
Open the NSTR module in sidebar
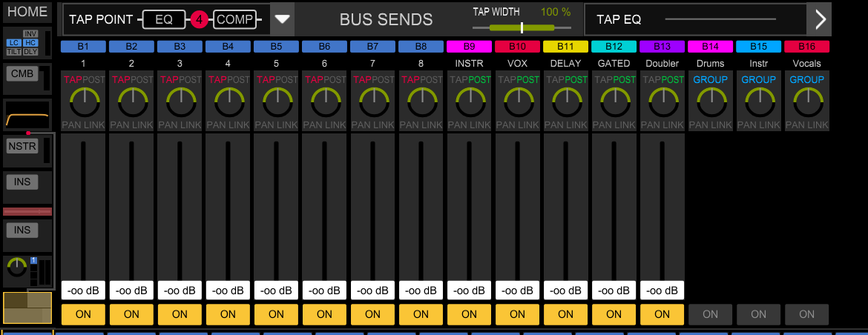click(22, 146)
